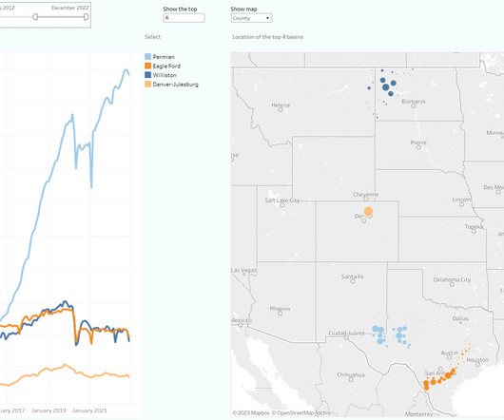Image resolution: width=504 pixels, height=420 pixels.
Task: Click the Denver-Julesburg legend label
Action: coord(176,85)
